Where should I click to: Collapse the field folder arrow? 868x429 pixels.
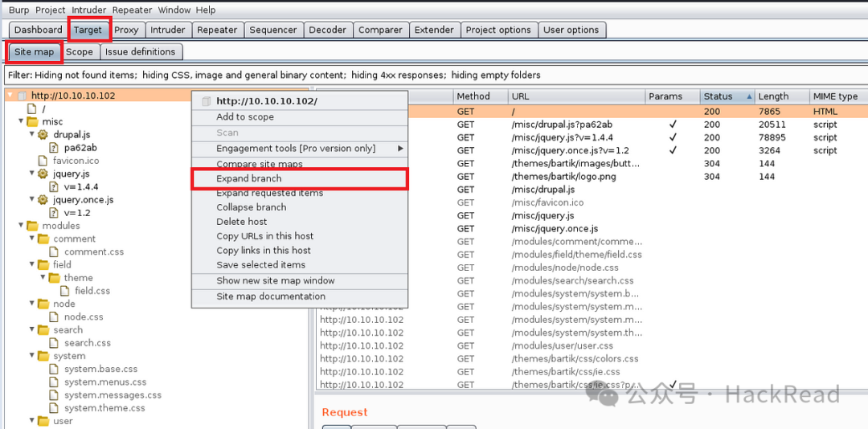pos(32,264)
